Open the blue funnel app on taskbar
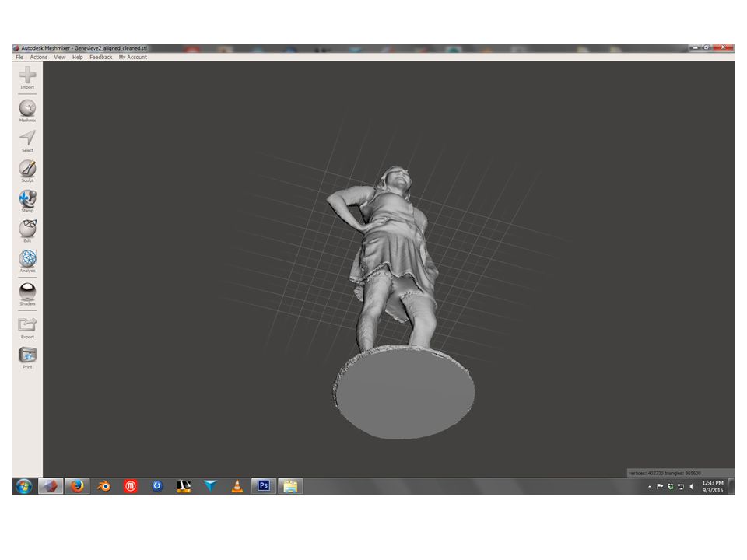Screen dimensions: 747x560 click(x=211, y=486)
